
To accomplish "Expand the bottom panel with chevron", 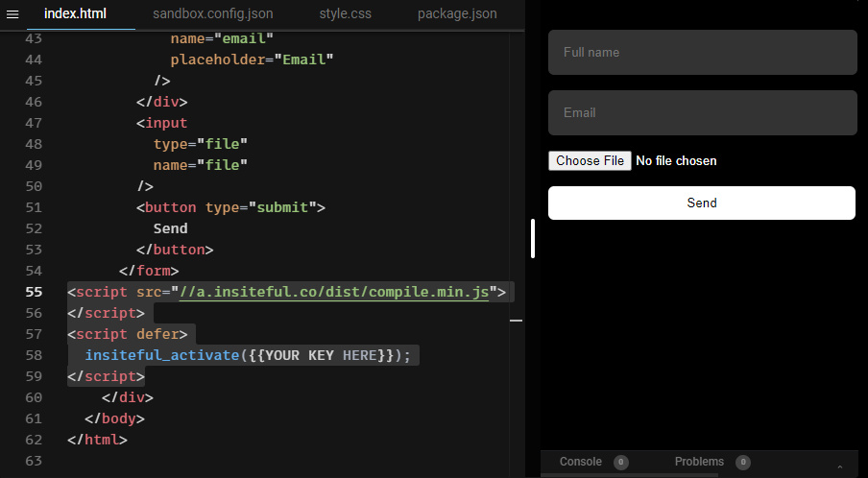I will tap(840, 466).
